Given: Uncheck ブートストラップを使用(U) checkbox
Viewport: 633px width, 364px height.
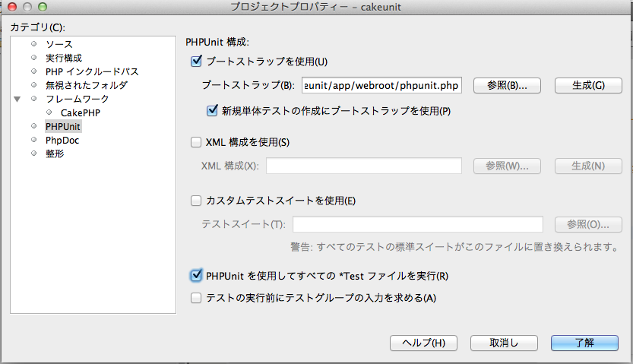Looking at the screenshot, I should coord(196,62).
